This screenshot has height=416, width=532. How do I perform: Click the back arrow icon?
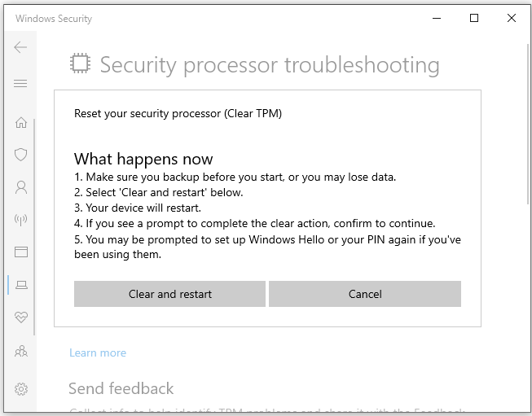click(x=20, y=48)
